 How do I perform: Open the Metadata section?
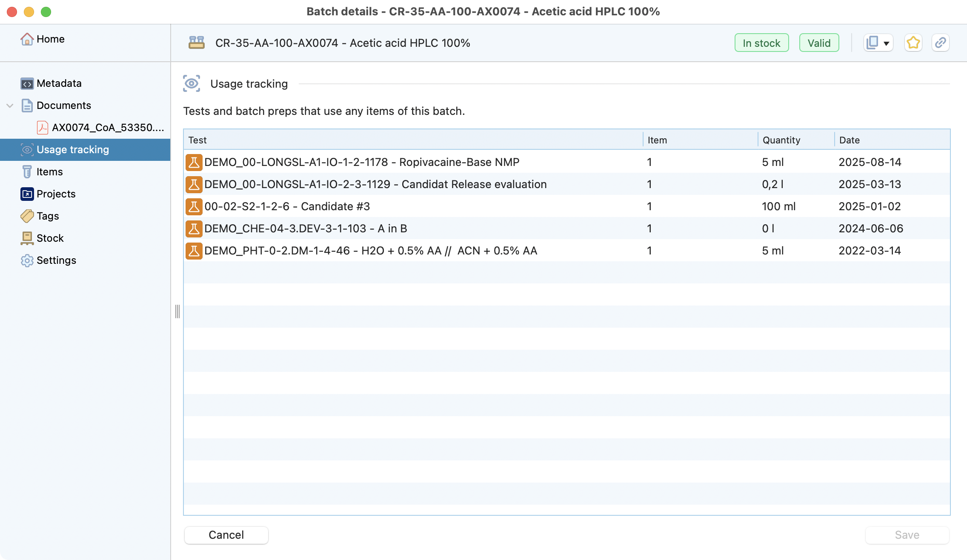(x=59, y=83)
